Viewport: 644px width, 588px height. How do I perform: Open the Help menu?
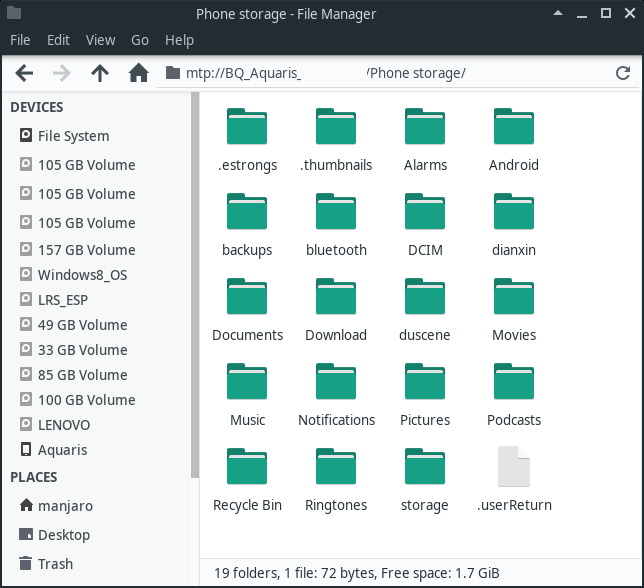pos(179,40)
